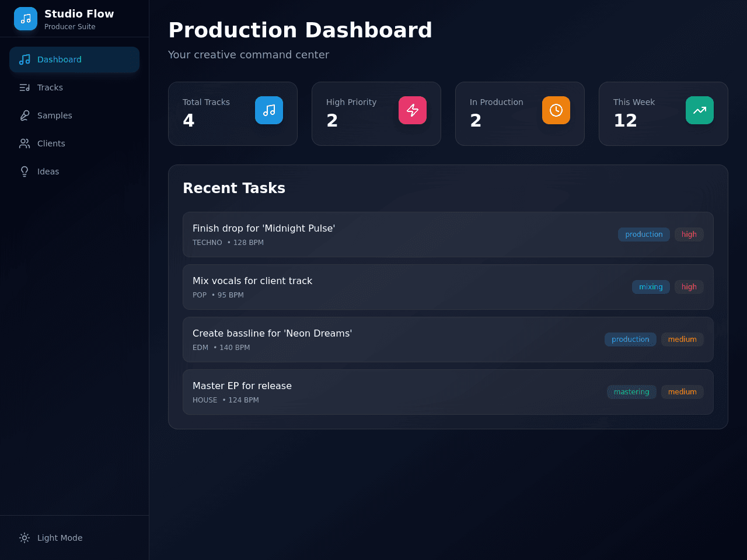
Task: Navigate to the Clients page
Action: tap(74, 143)
